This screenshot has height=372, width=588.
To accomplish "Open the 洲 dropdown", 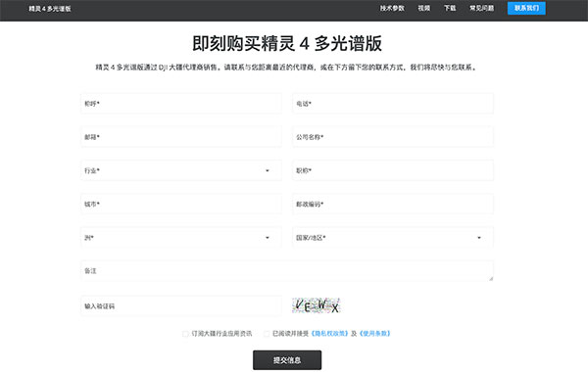I will (181, 238).
